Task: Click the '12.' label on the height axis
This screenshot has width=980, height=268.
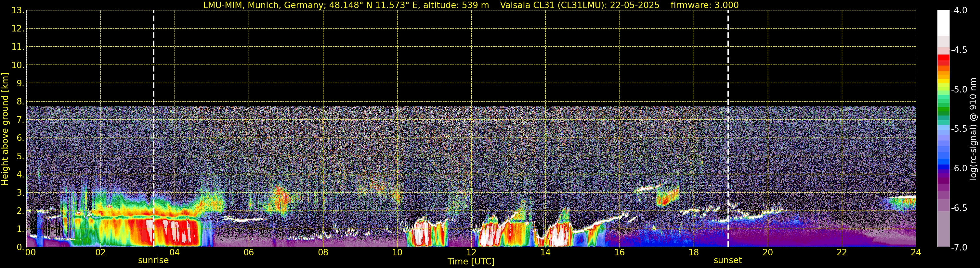Action: tap(18, 29)
